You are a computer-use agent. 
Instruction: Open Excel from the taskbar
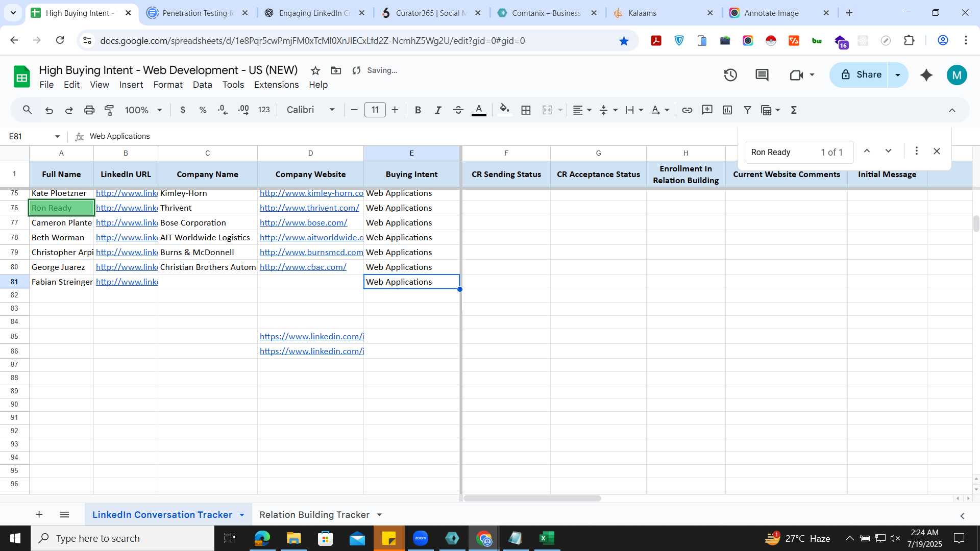click(547, 538)
